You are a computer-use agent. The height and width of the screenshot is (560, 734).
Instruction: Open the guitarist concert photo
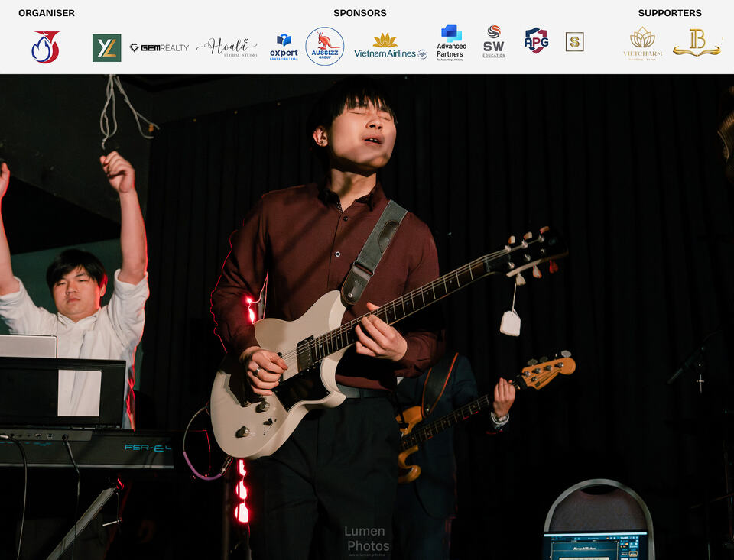coord(367,317)
